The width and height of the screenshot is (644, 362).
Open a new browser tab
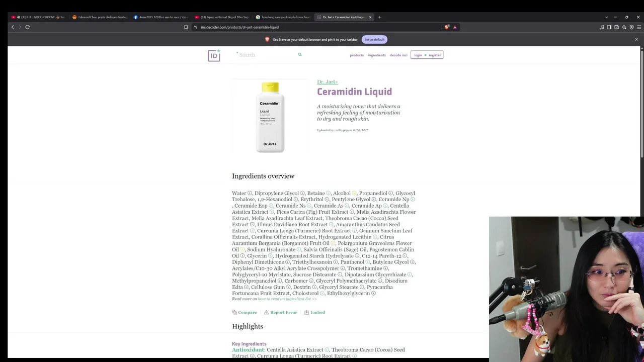tap(379, 17)
